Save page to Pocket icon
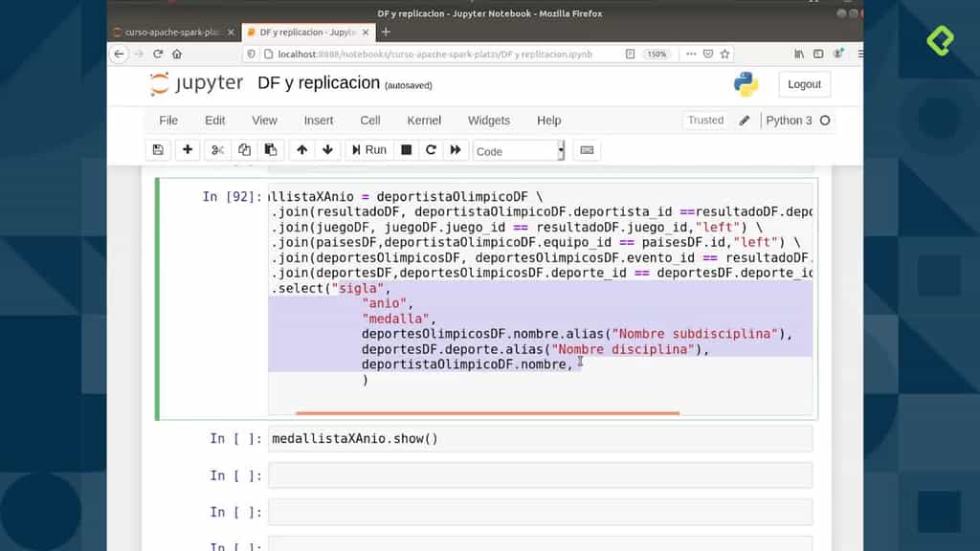 click(708, 55)
